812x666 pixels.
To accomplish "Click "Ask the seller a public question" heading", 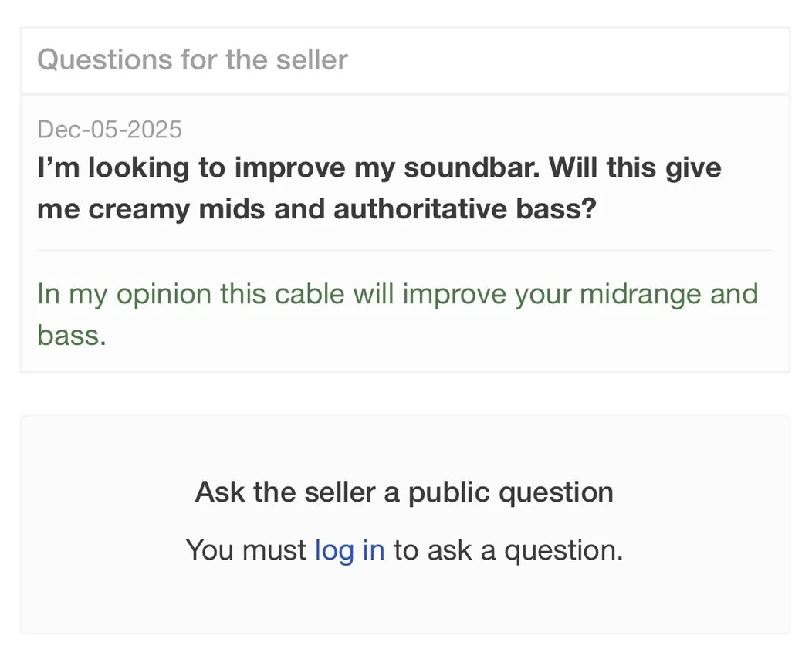I will click(x=404, y=492).
